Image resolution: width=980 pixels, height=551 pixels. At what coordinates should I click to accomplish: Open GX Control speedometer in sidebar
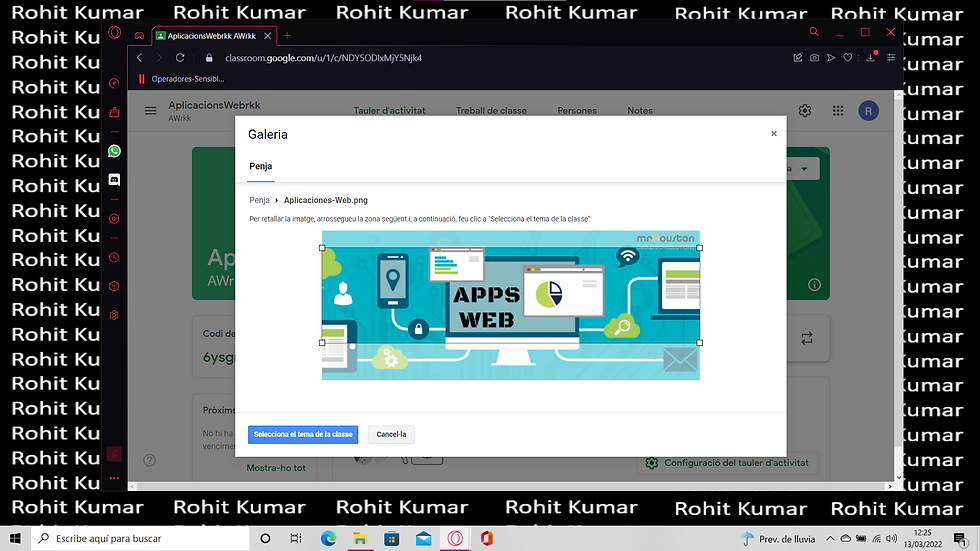click(114, 83)
